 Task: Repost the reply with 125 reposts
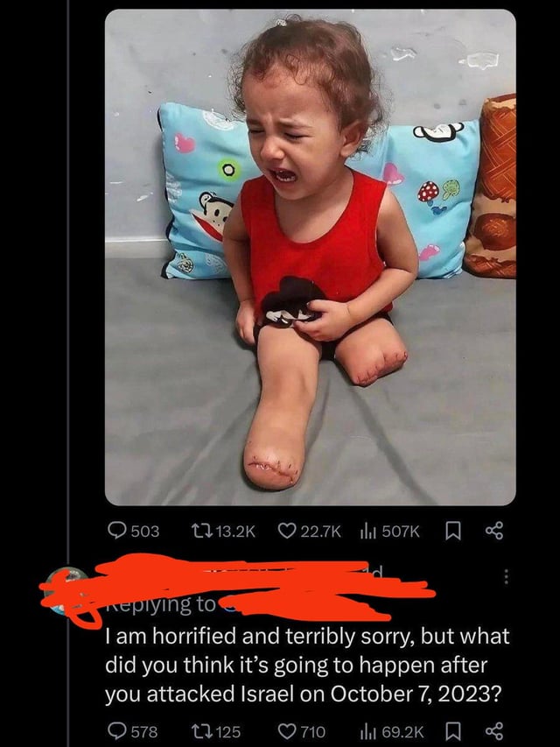click(x=199, y=731)
